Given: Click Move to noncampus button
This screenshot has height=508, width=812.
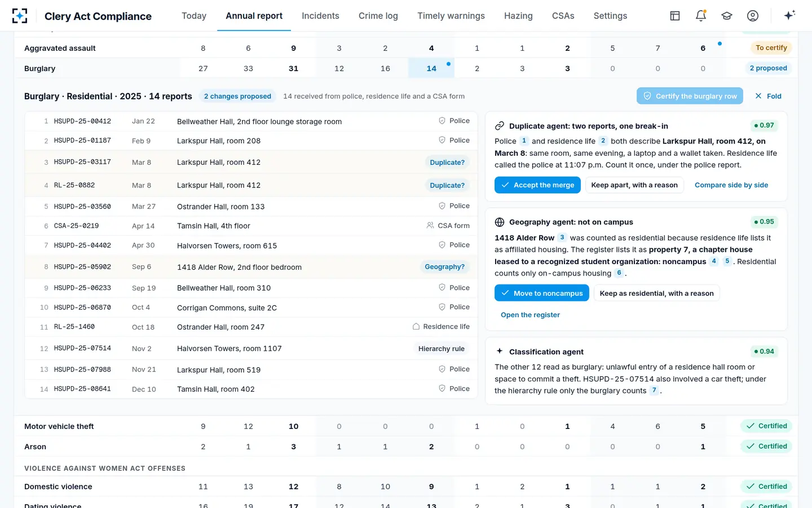Looking at the screenshot, I should (542, 293).
